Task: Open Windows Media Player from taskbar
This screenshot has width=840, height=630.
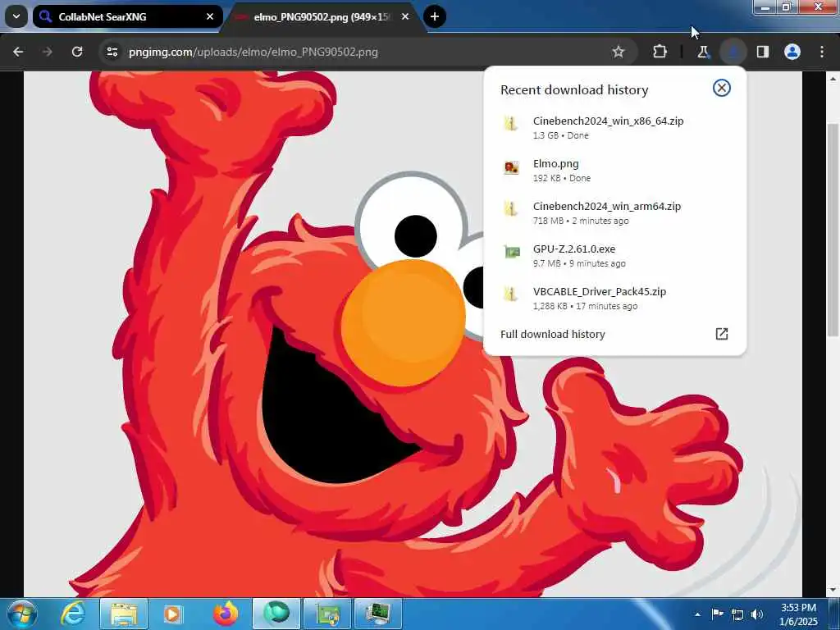Action: 172,614
